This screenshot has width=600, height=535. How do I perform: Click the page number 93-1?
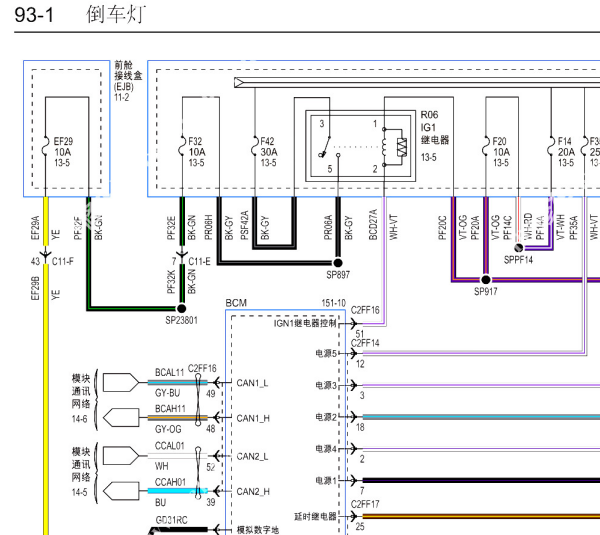click(34, 15)
